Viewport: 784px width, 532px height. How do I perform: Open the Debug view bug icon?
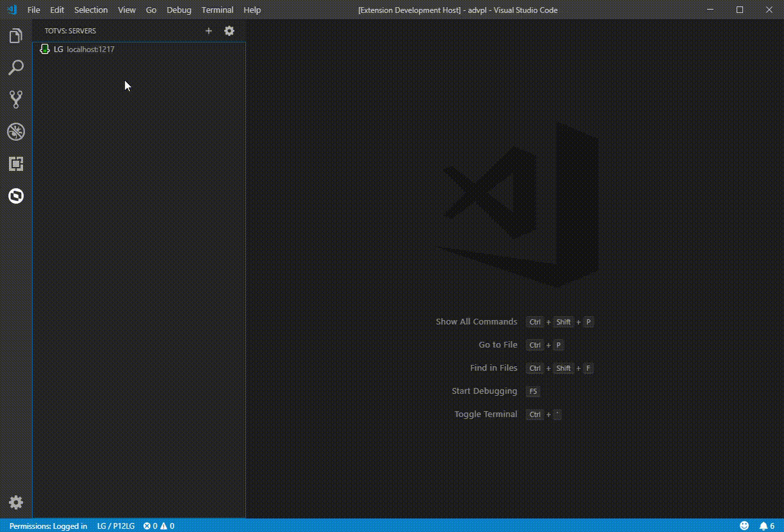(16, 132)
